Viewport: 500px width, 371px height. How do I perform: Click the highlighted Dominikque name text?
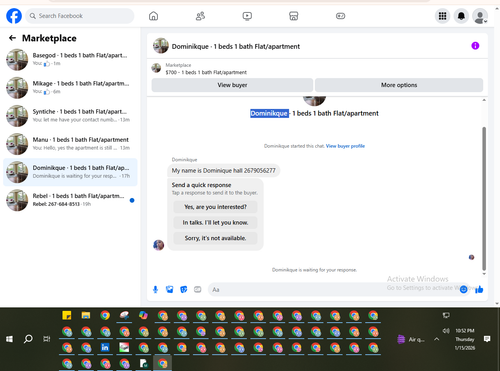click(x=269, y=113)
